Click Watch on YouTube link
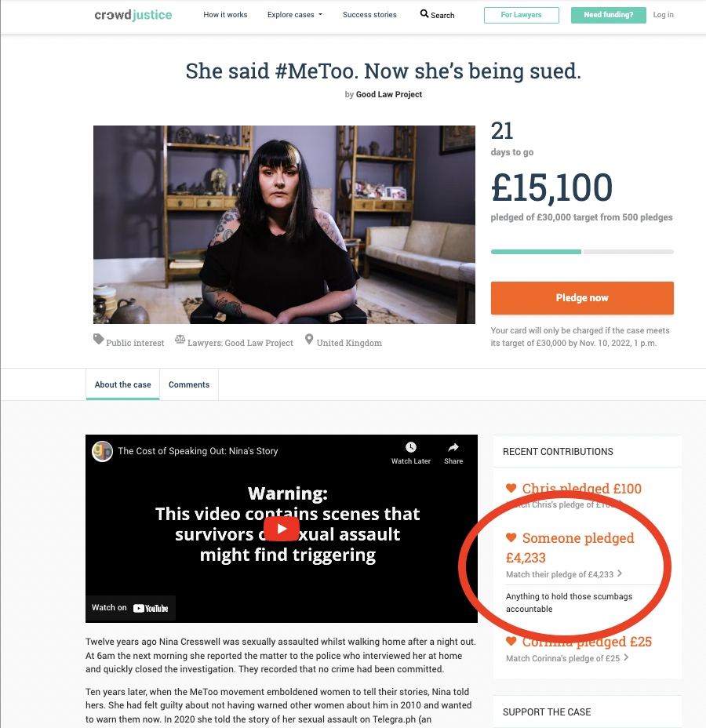This screenshot has width=706, height=728. [x=130, y=608]
